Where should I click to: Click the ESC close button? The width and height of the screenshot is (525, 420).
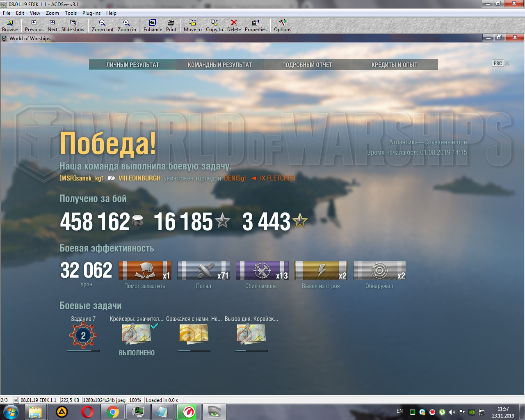tap(498, 63)
